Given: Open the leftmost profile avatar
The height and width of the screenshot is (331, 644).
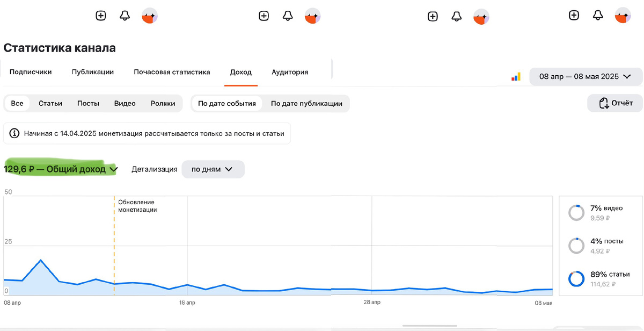Looking at the screenshot, I should (150, 16).
